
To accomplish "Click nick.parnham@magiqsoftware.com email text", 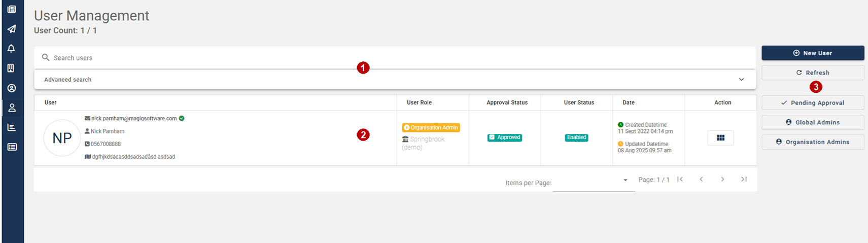I will [134, 118].
